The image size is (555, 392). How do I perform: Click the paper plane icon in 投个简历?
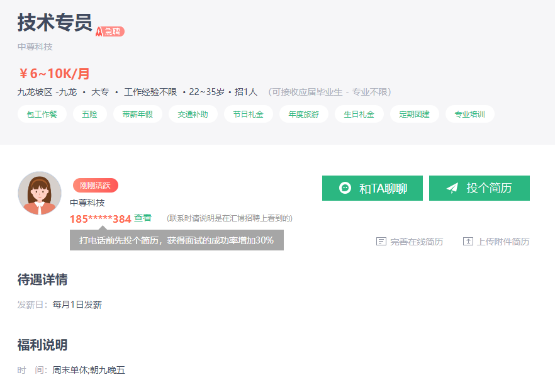(x=452, y=188)
